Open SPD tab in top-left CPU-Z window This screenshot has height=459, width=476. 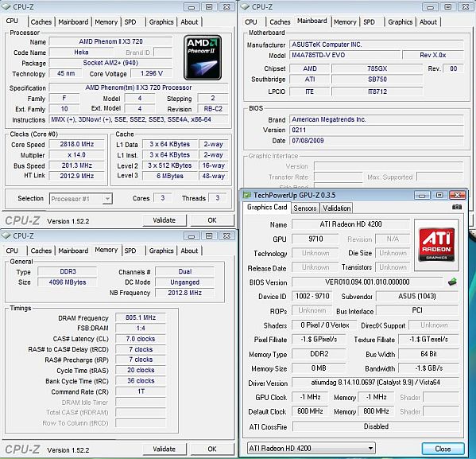130,22
